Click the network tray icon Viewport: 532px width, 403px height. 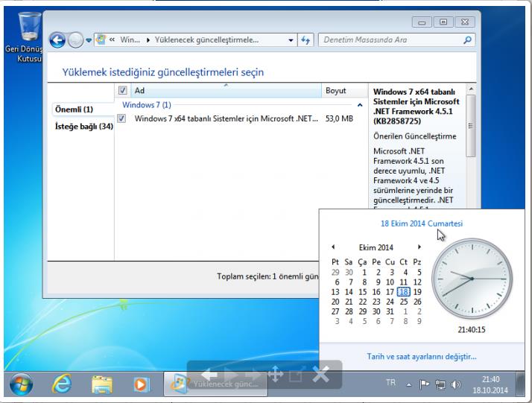440,384
